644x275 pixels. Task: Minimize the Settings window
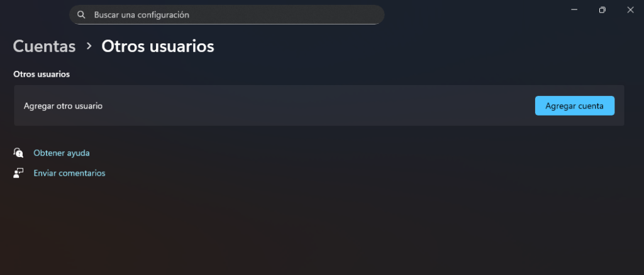coord(575,10)
